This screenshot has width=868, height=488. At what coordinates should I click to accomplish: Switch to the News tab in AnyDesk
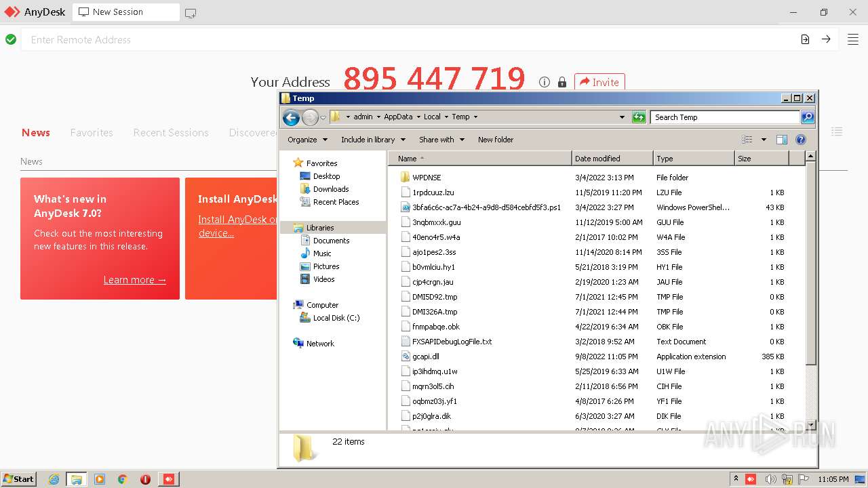(x=36, y=133)
